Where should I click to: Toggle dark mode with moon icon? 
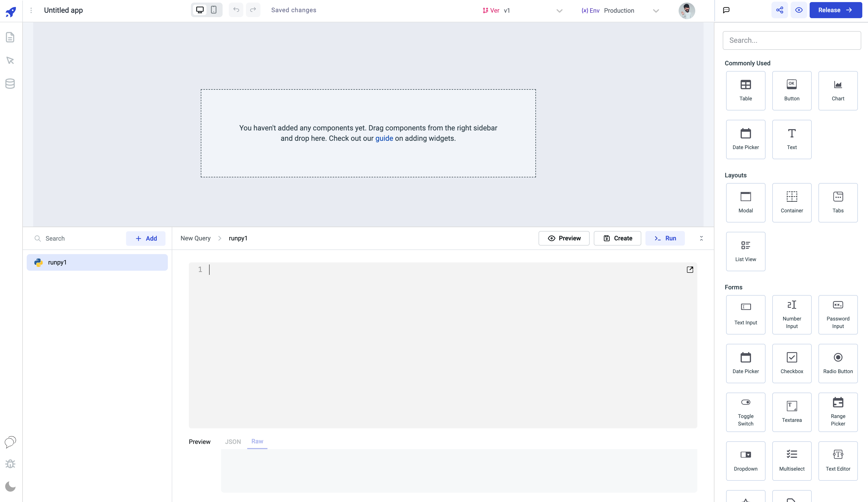click(x=10, y=486)
